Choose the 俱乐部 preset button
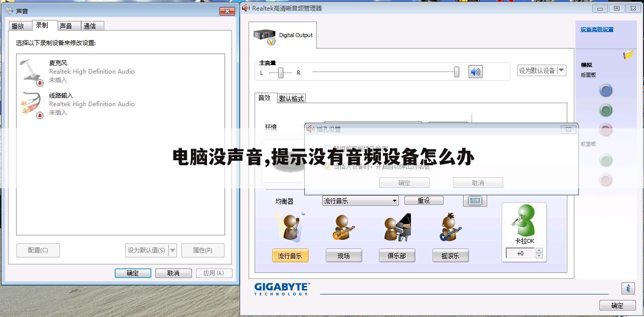 [x=396, y=256]
